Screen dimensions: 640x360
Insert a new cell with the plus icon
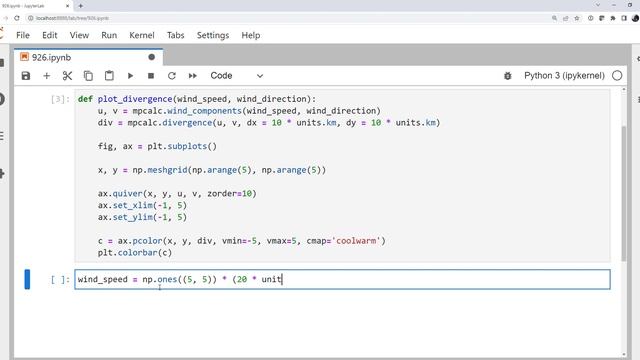[47, 76]
